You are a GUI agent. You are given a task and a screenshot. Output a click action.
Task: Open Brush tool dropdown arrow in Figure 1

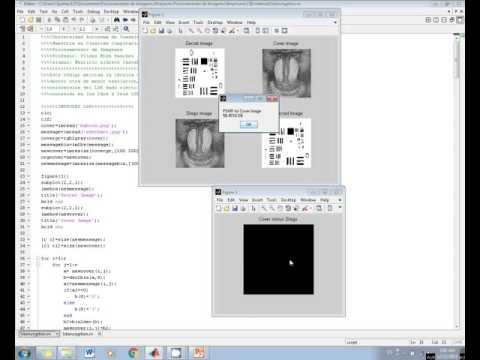238,31
